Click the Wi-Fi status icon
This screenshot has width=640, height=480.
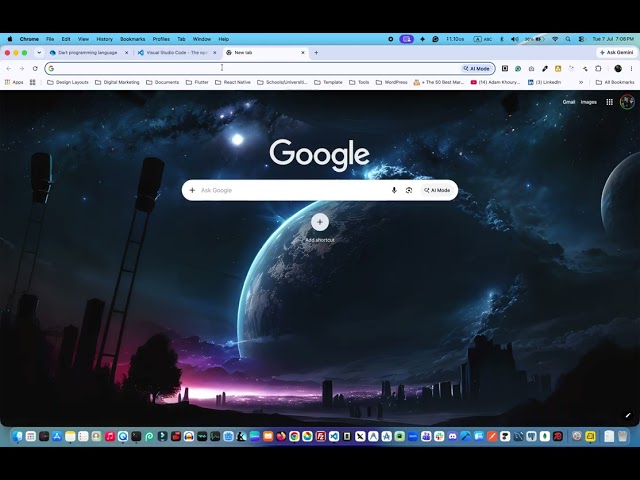(x=555, y=39)
